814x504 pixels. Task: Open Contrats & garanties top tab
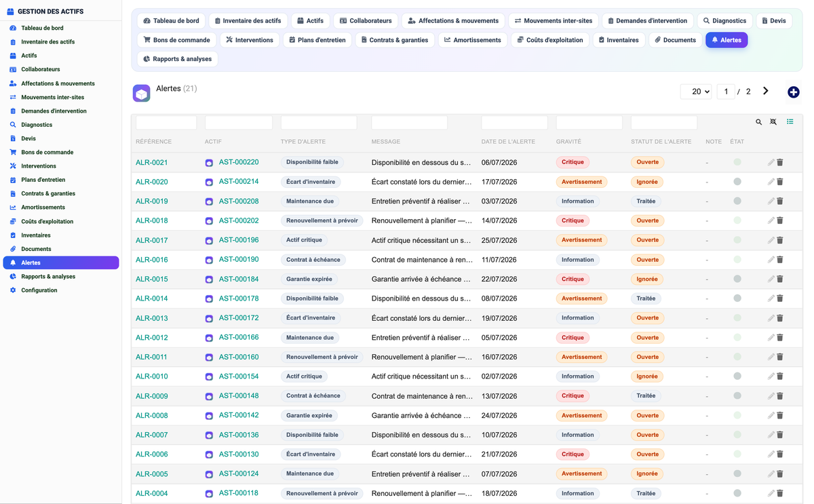click(x=394, y=40)
